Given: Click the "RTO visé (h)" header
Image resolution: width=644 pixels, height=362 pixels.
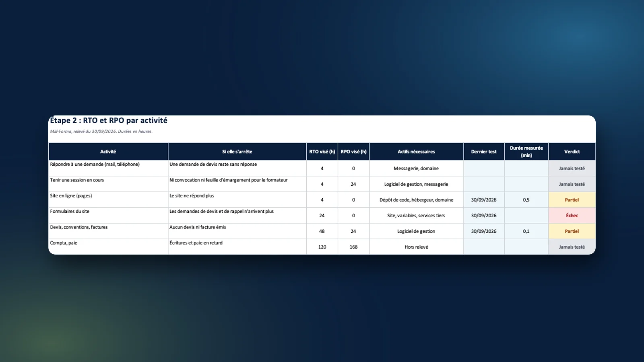Looking at the screenshot, I should click(x=322, y=152).
